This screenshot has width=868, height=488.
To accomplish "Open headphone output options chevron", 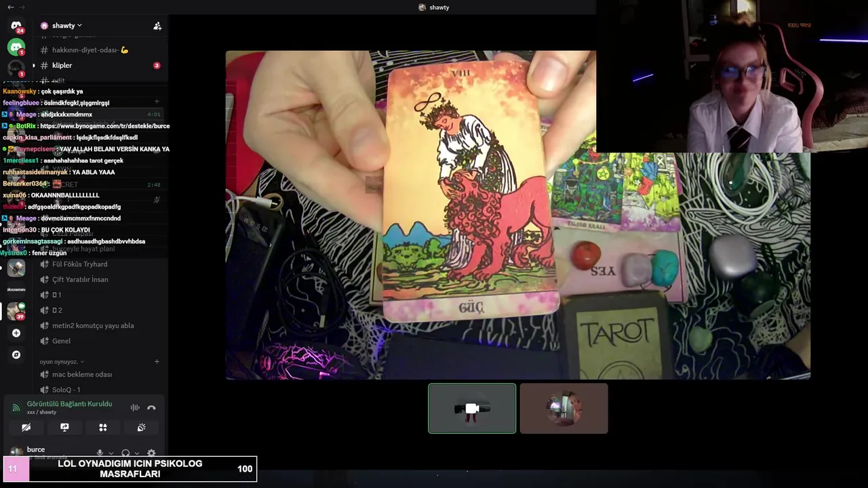I will tap(136, 453).
